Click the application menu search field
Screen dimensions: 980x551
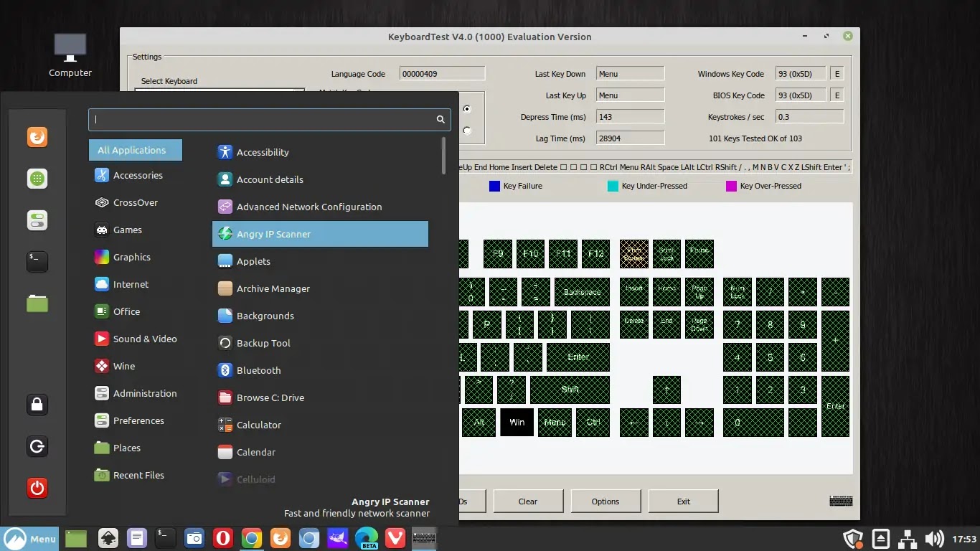pyautogui.click(x=270, y=119)
